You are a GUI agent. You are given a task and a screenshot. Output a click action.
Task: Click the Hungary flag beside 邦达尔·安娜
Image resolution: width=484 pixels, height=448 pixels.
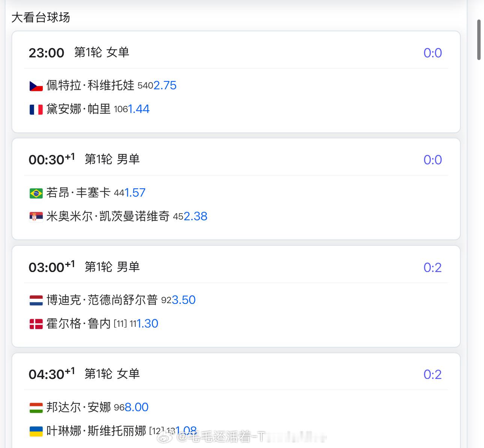[36, 408]
